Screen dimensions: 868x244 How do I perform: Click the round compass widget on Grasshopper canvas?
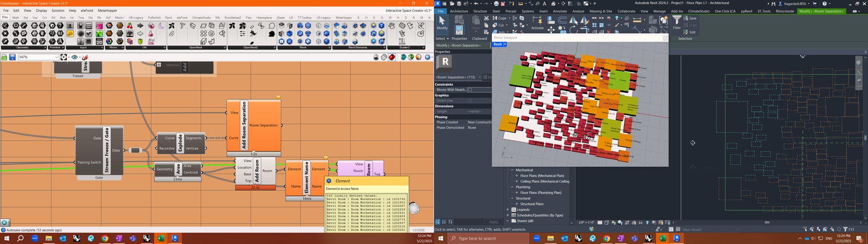coord(414,208)
